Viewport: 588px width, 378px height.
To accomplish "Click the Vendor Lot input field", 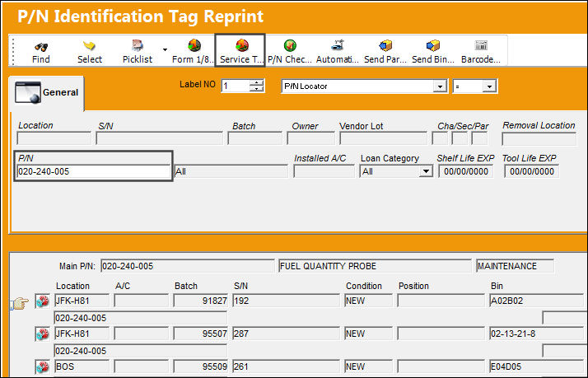I will 383,138.
